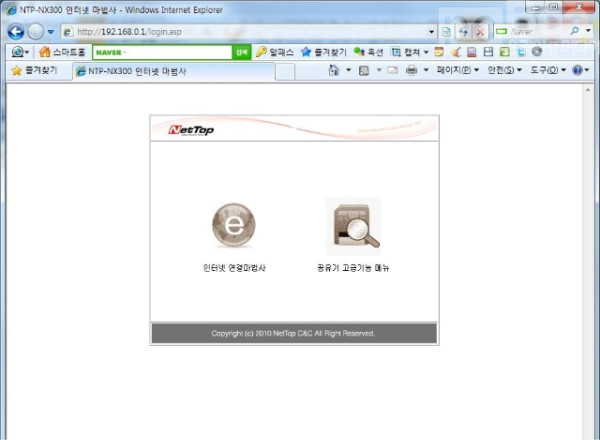Expand the address bar history dropdown
This screenshot has height=440, width=600.
point(432,32)
